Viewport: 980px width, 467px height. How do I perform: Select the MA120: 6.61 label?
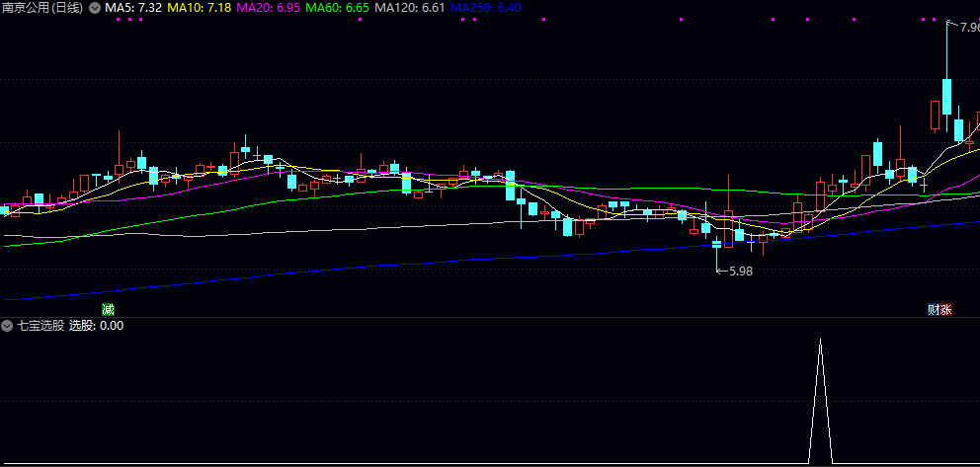click(410, 8)
